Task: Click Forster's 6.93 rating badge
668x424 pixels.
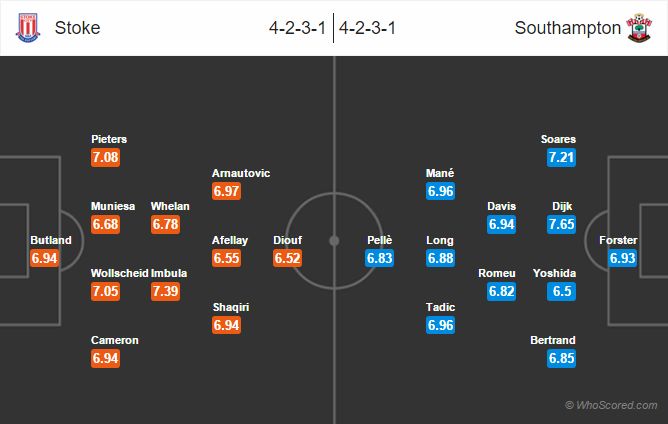Action: (622, 258)
